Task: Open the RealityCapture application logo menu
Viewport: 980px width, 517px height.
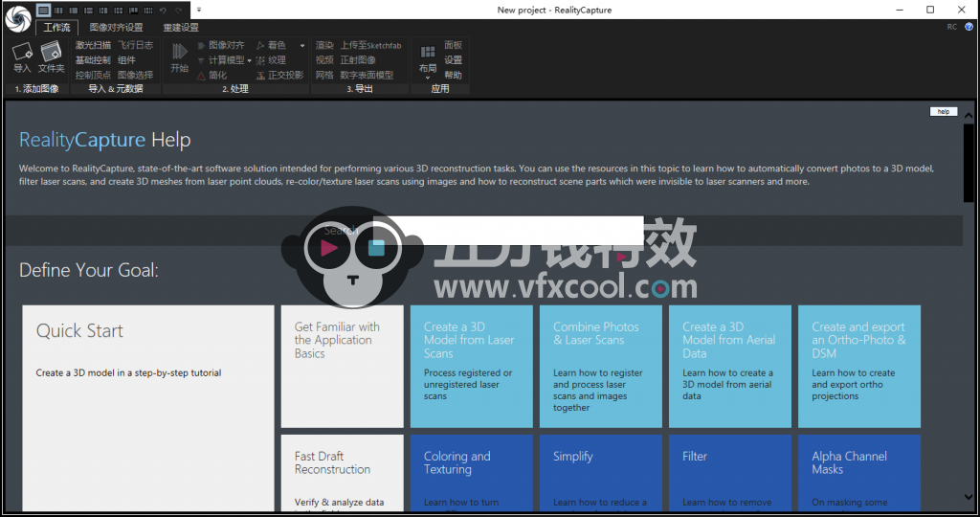Action: point(17,19)
